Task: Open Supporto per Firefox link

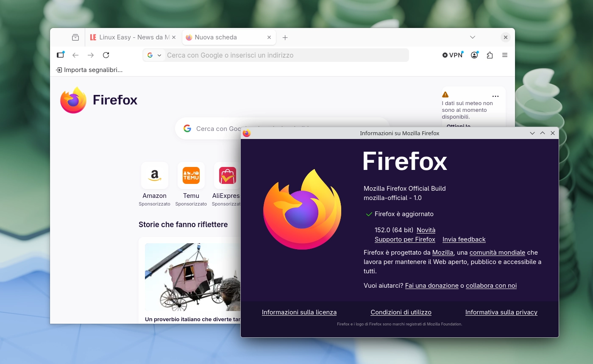Action: tap(405, 239)
